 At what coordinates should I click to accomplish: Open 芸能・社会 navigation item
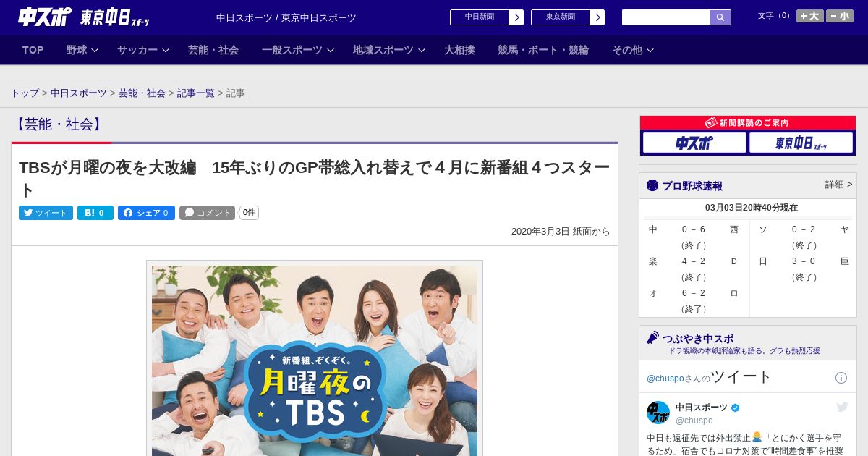(x=213, y=50)
